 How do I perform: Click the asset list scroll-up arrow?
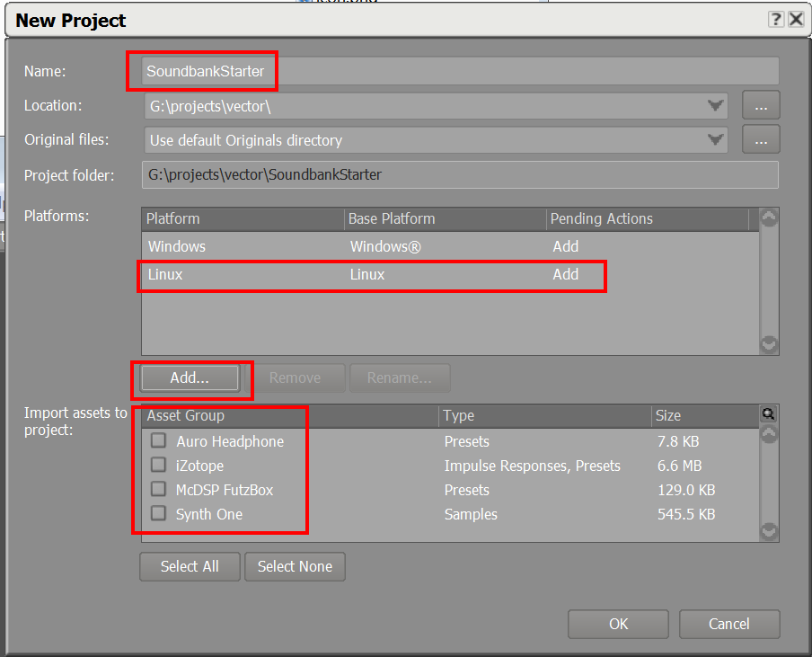coord(768,433)
